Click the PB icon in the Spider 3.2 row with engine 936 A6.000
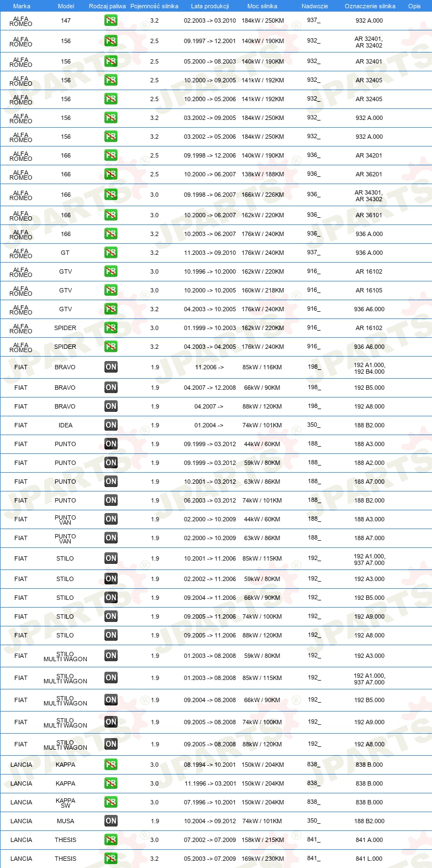The width and height of the screenshot is (432, 868). tap(111, 347)
